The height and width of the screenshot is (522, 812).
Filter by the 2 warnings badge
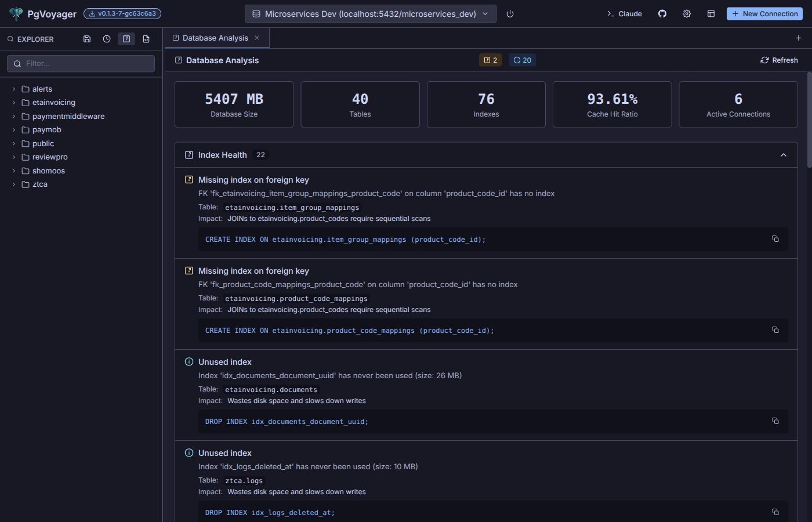(491, 60)
